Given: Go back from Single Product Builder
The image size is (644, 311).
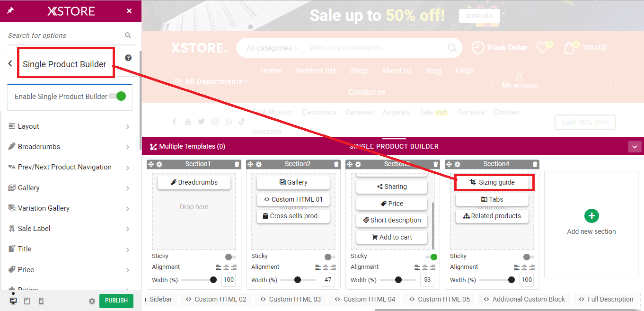Looking at the screenshot, I should pyautogui.click(x=10, y=63).
